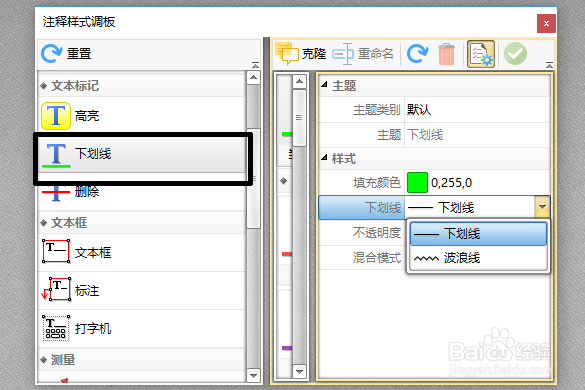
Task: Click the trash delete icon
Action: click(x=446, y=54)
